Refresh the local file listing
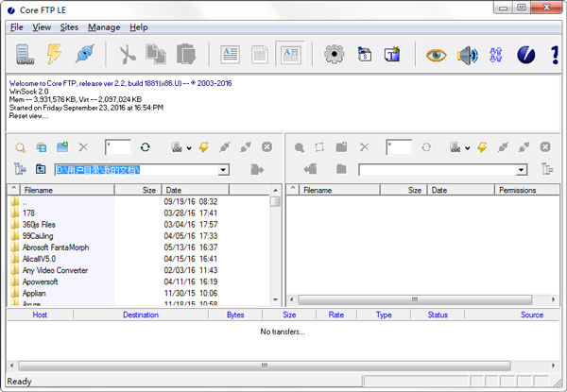The width and height of the screenshot is (567, 392). [x=145, y=147]
